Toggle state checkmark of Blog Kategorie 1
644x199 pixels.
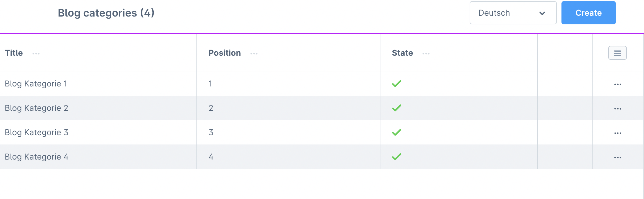click(397, 84)
